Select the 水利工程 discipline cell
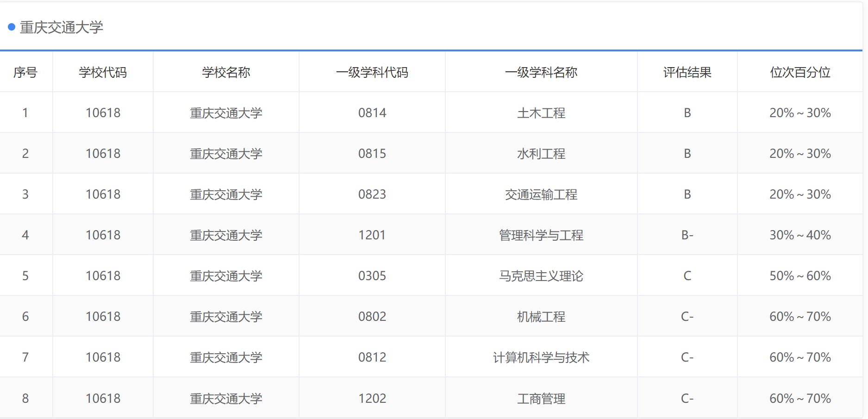 tap(541, 153)
